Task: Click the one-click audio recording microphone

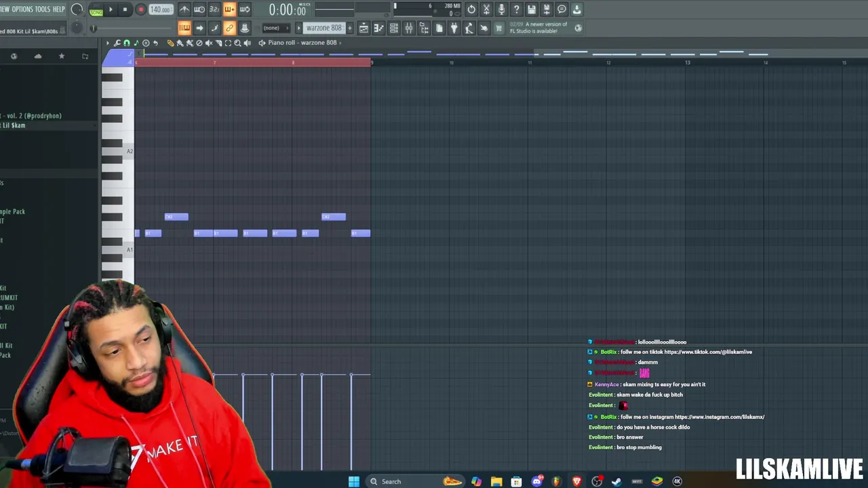Action: (501, 9)
